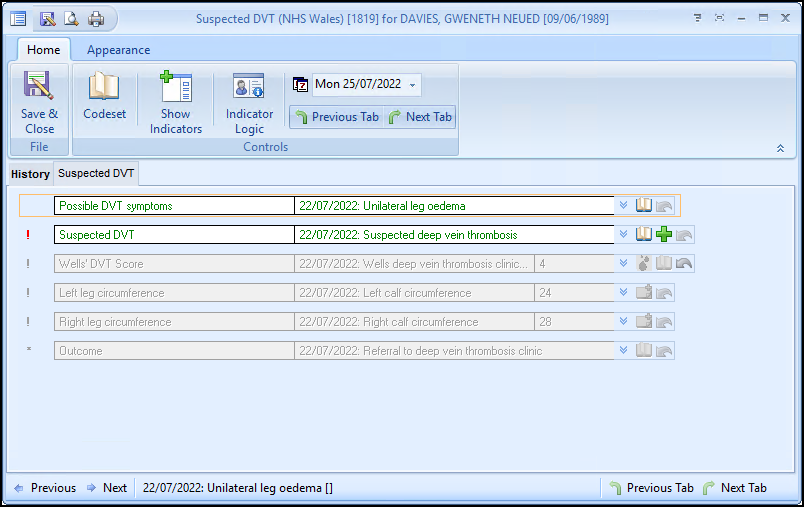Screen dimensions: 804x507
Task: Click Previous in the bottom status bar
Action: click(44, 488)
